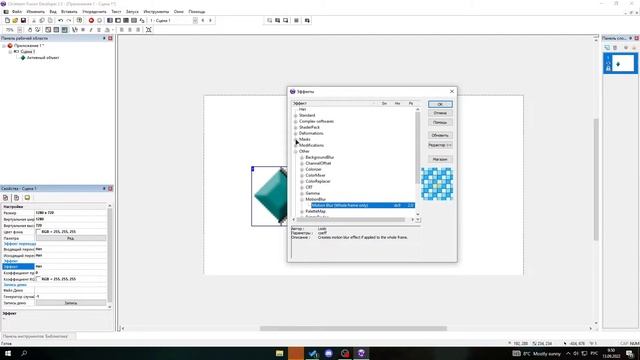Open the Frame editor icon
This screenshot has width=640, height=360.
(118, 20)
